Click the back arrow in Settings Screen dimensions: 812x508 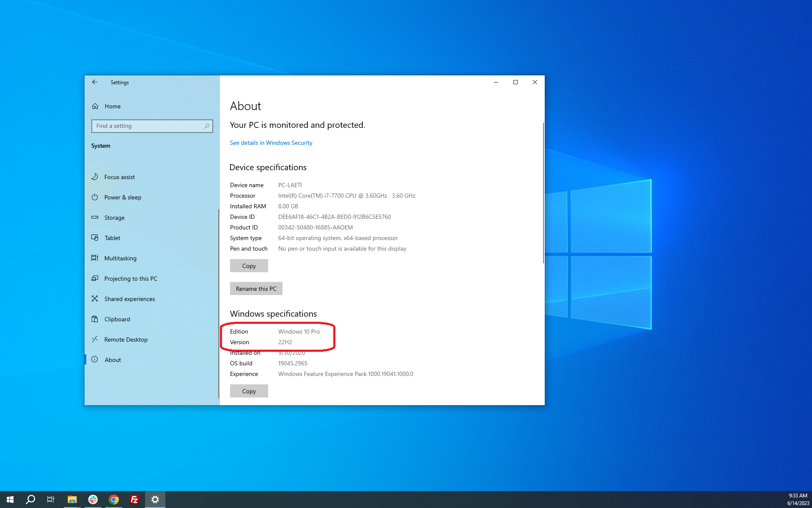(x=95, y=82)
